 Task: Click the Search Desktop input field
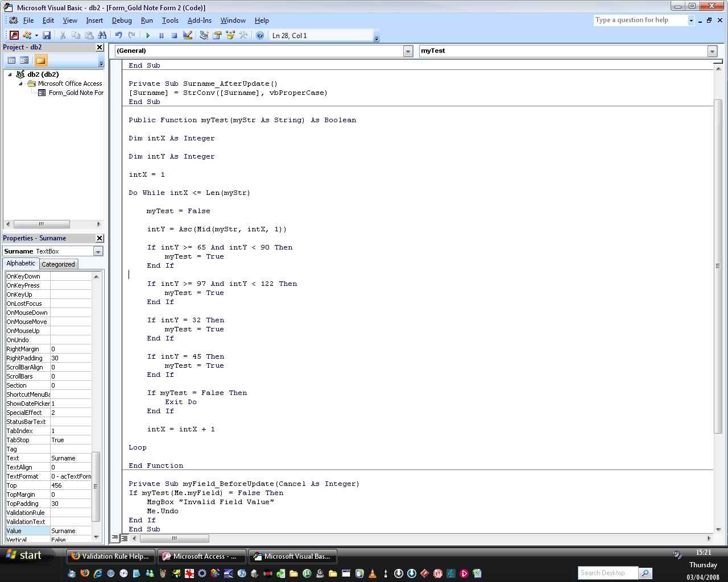pos(607,573)
